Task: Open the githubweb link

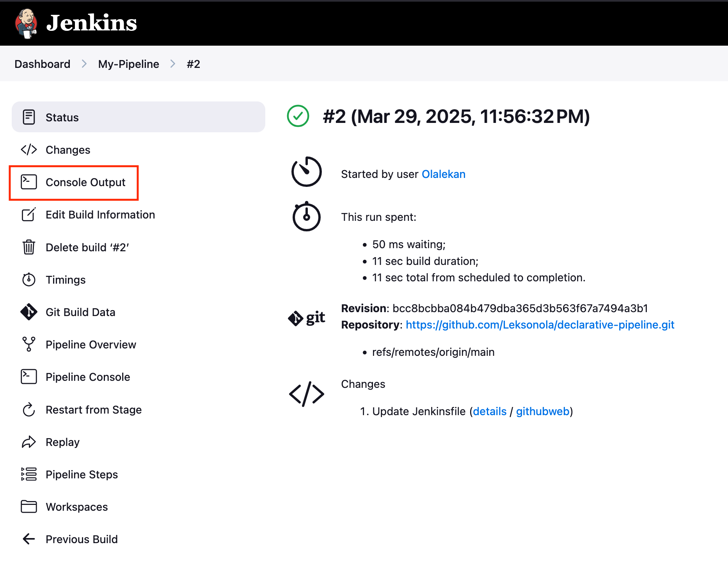Action: [x=543, y=411]
